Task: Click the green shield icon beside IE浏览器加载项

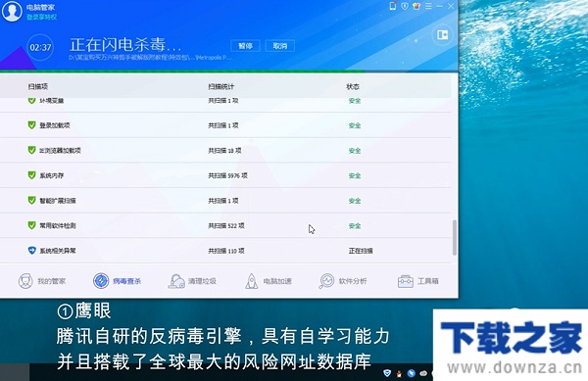Action: [32, 150]
